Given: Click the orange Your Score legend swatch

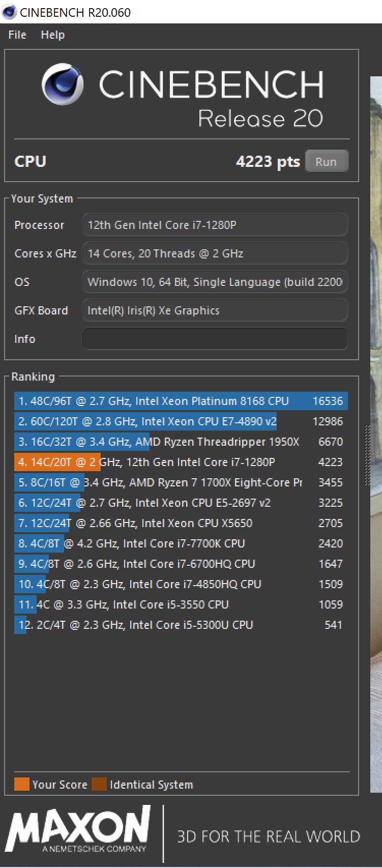Looking at the screenshot, I should coord(22,784).
